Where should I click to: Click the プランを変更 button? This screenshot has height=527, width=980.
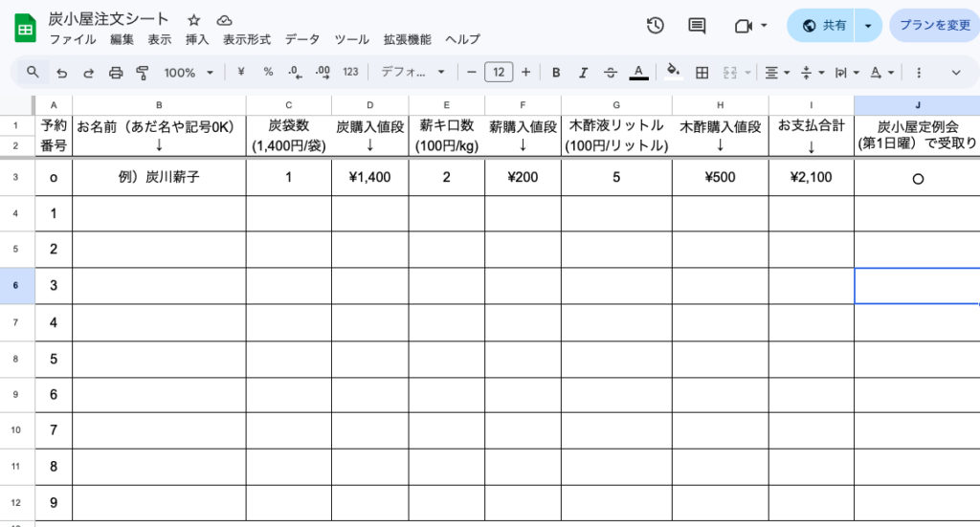pos(934,26)
